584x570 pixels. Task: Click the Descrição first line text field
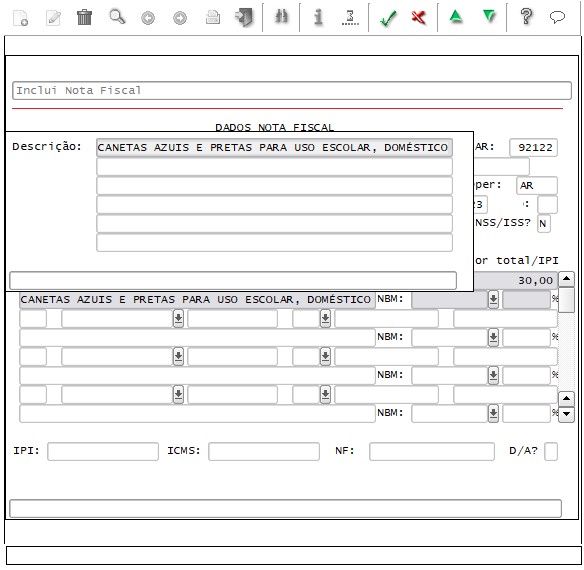[x=274, y=148]
